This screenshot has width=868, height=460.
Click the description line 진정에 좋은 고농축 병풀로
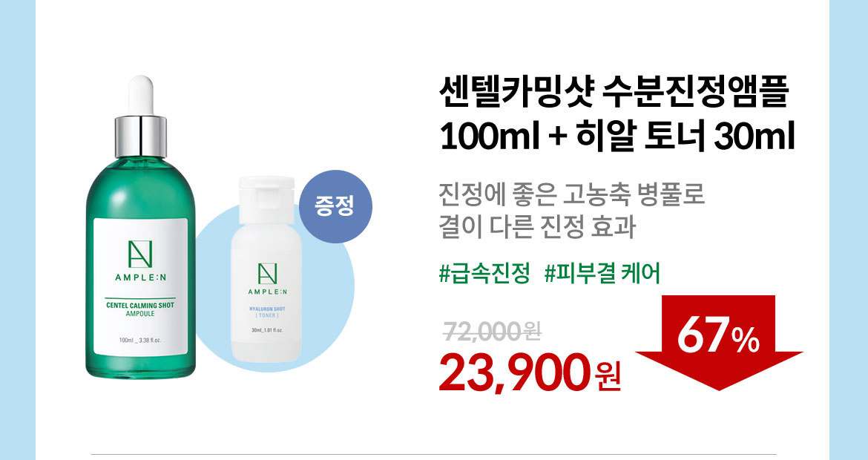pyautogui.click(x=571, y=194)
